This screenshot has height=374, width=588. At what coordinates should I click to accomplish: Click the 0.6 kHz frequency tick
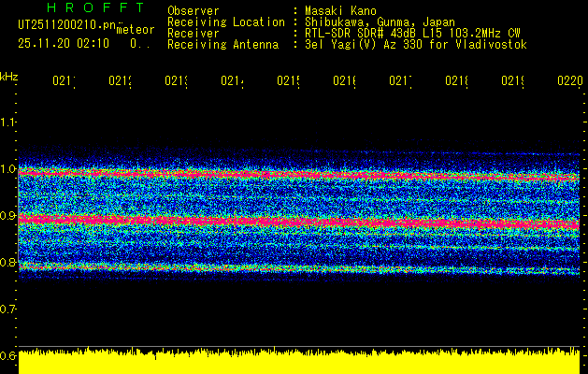pos(8,355)
